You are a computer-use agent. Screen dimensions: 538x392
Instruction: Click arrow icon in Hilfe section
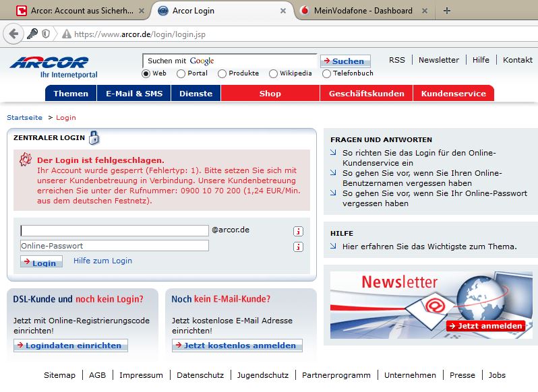point(333,246)
